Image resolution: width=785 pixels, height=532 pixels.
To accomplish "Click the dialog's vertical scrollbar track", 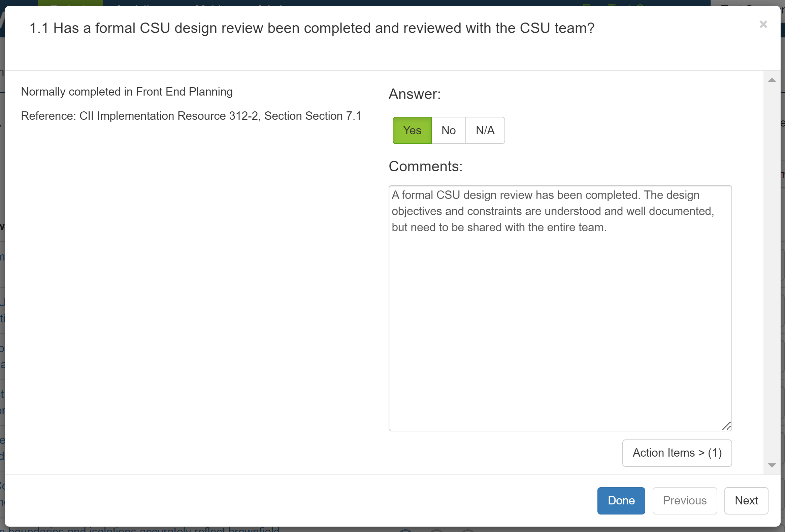I will coord(772,273).
